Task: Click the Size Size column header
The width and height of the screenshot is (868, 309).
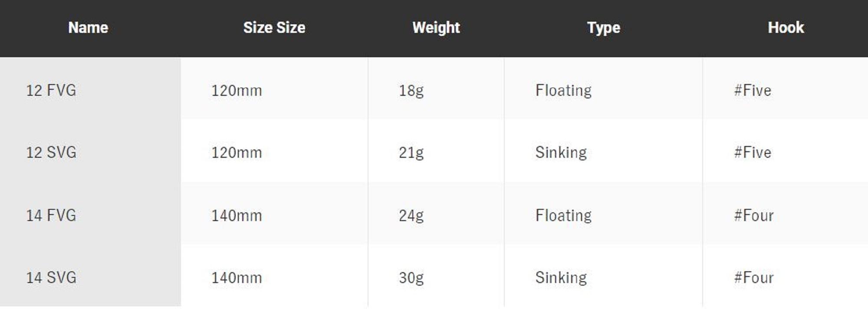Action: (274, 28)
